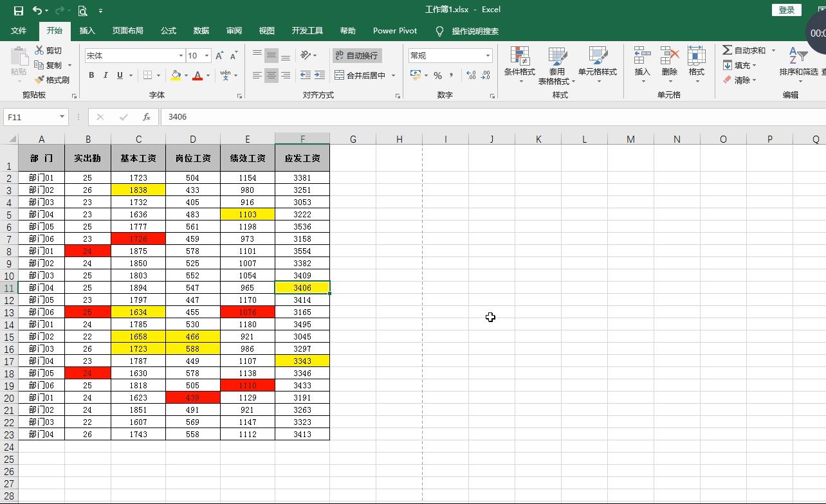Enable Wrap Text (自动换行)

point(358,55)
